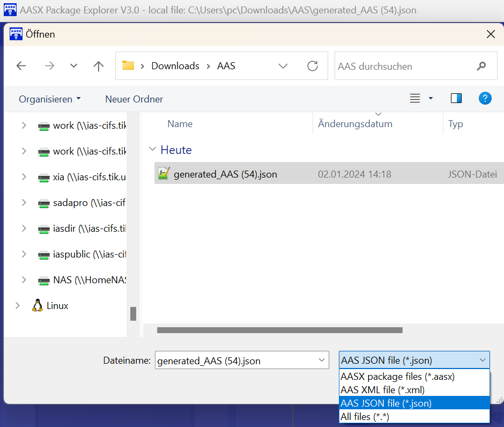The height and width of the screenshot is (427, 504).
Task: Select generated_AAS (54).json file
Action: point(225,174)
